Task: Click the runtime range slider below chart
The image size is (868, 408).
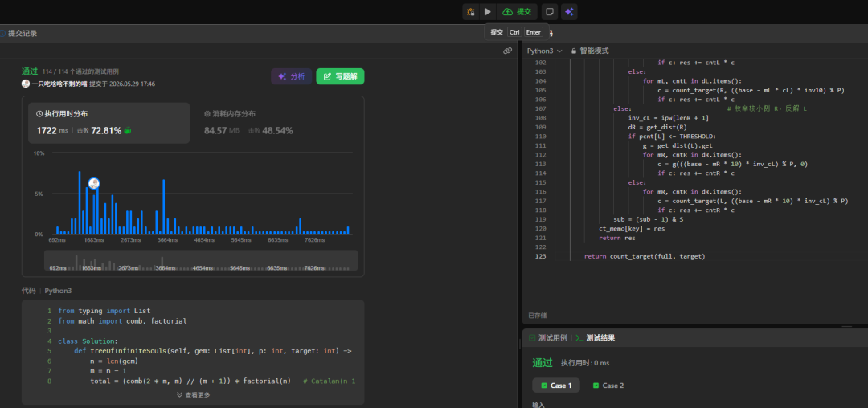Action: (201, 260)
